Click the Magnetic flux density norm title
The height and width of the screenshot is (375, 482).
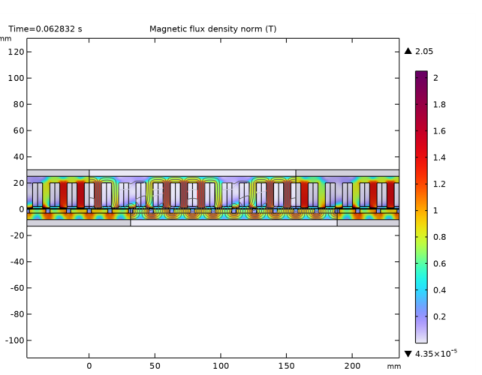pos(213,29)
